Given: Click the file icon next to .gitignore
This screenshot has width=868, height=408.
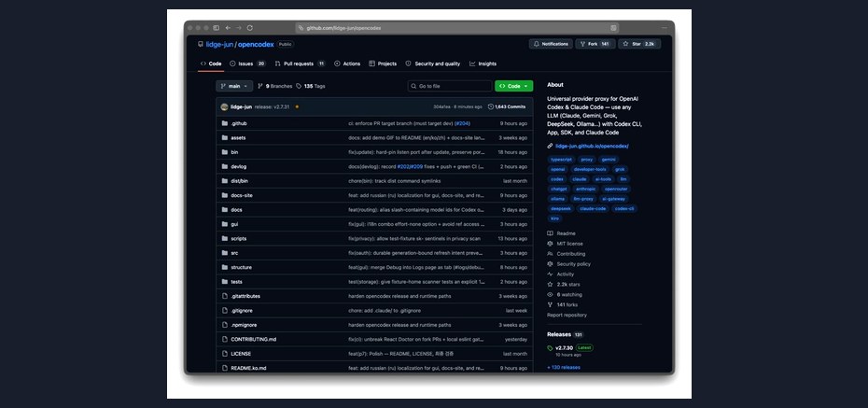Looking at the screenshot, I should [x=225, y=311].
